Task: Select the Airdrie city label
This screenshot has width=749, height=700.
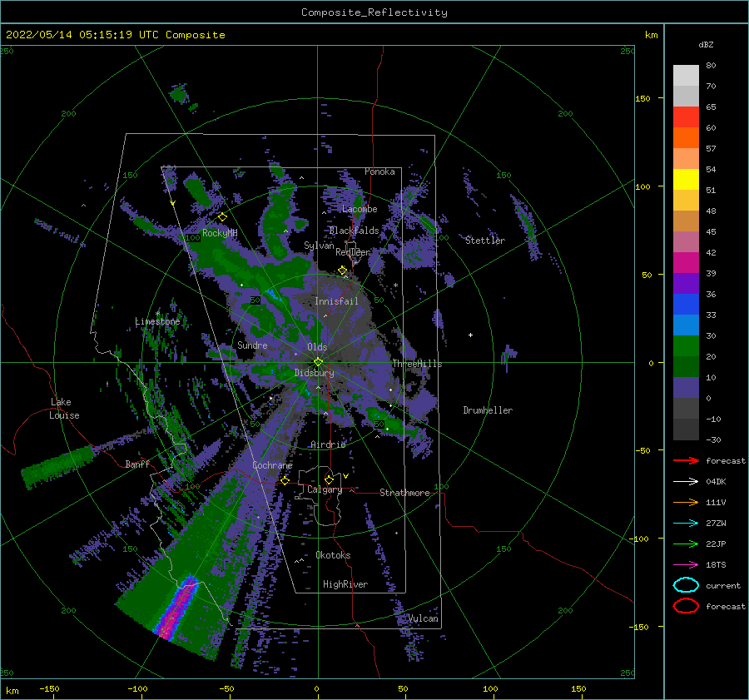Action: [328, 444]
